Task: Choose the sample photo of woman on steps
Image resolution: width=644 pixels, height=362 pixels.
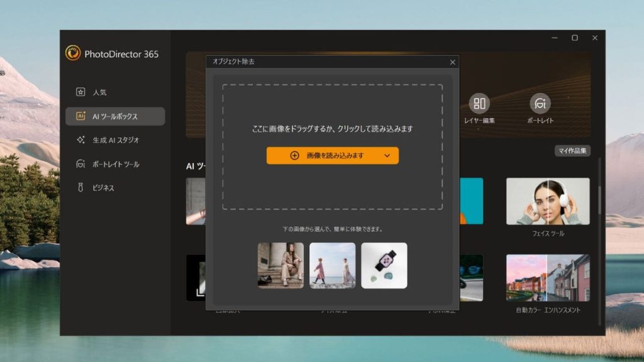Action: click(280, 265)
